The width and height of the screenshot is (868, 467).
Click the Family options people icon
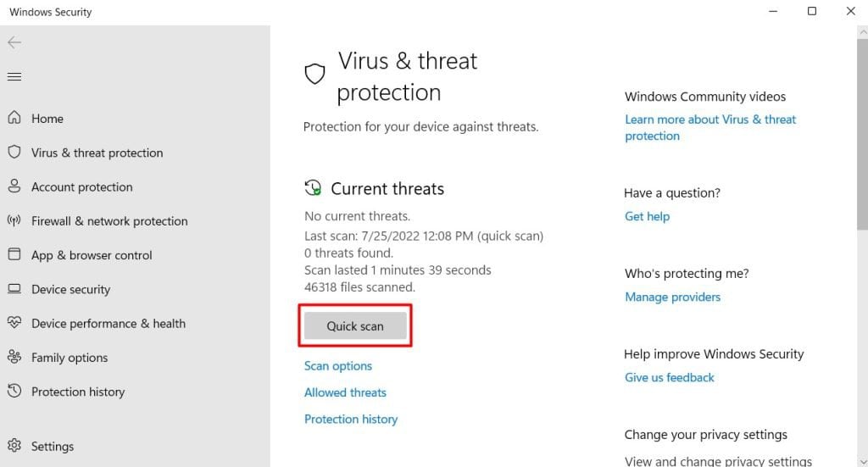click(14, 357)
